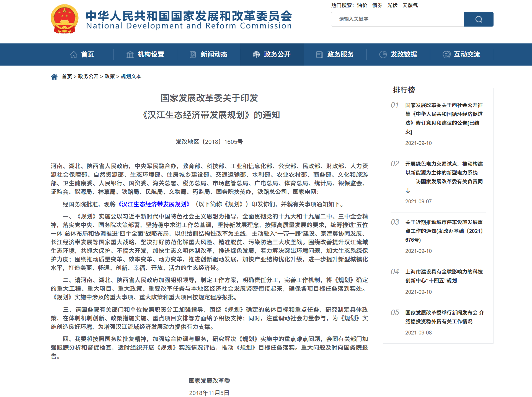Open the 发改数据 navigation menu
The height and width of the screenshot is (397, 532).
point(404,55)
